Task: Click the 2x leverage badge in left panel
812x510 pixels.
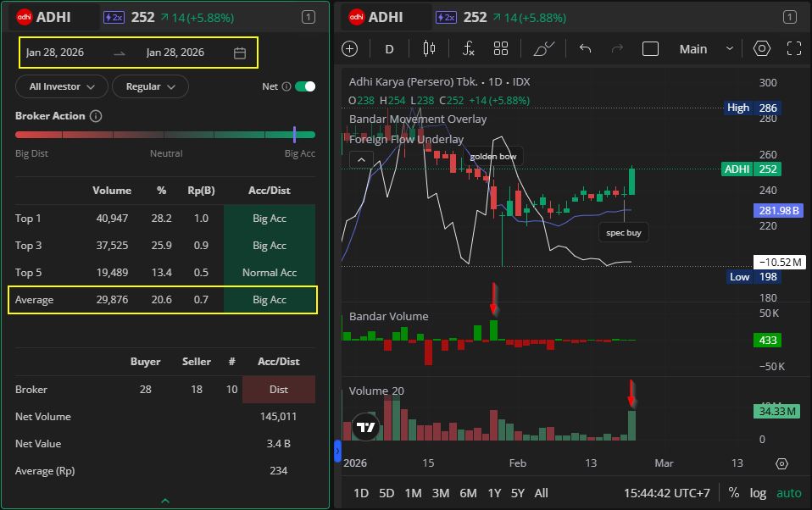Action: pos(114,18)
